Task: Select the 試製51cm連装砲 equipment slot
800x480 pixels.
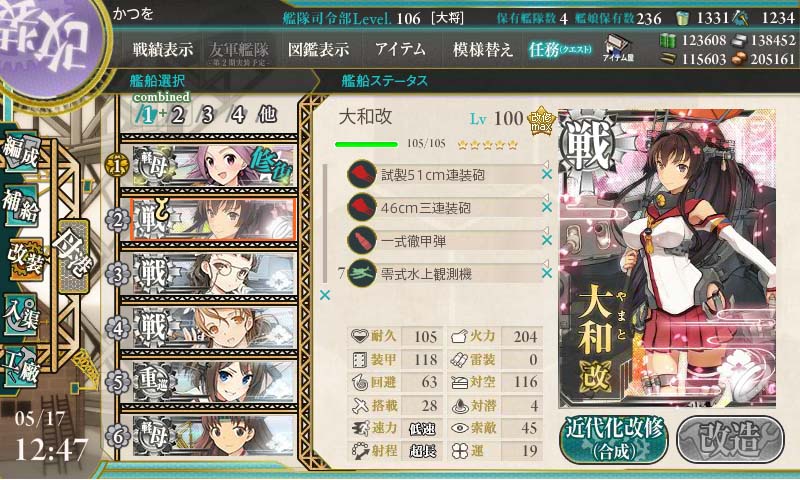Action: point(444,175)
